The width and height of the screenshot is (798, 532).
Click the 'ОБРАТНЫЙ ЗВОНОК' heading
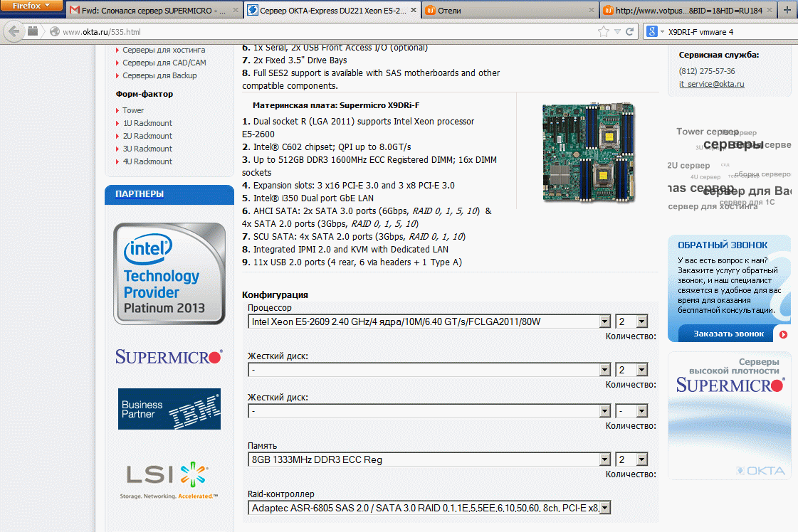tap(722, 245)
